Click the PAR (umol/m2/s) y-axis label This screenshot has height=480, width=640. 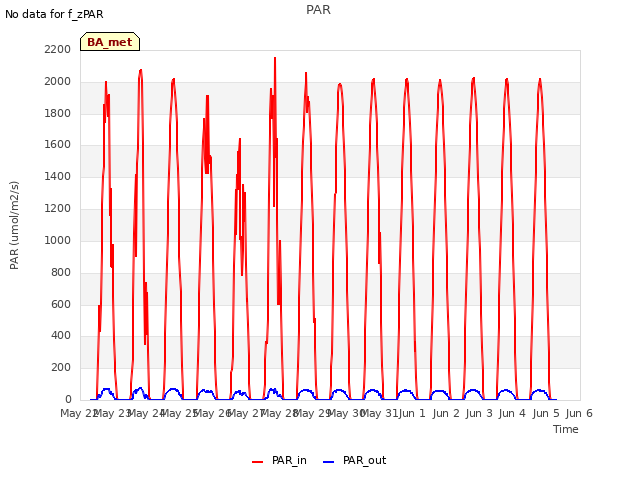(14, 225)
